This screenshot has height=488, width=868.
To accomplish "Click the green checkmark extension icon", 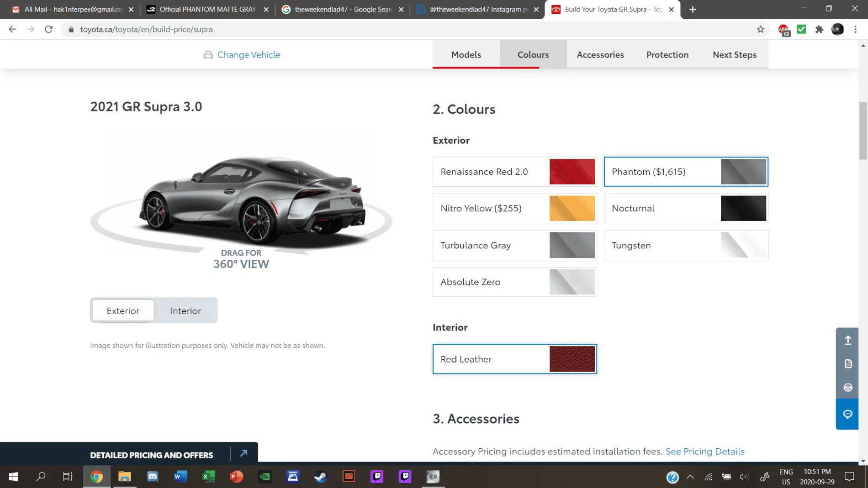I will (801, 29).
